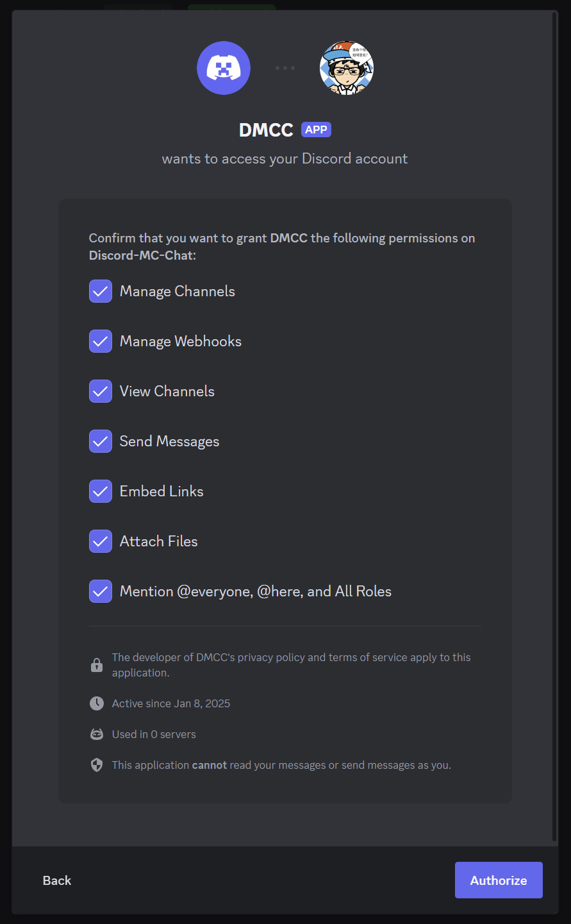The image size is (571, 924).
Task: Click the DMCC Minecraft bot avatar icon
Action: click(x=224, y=68)
